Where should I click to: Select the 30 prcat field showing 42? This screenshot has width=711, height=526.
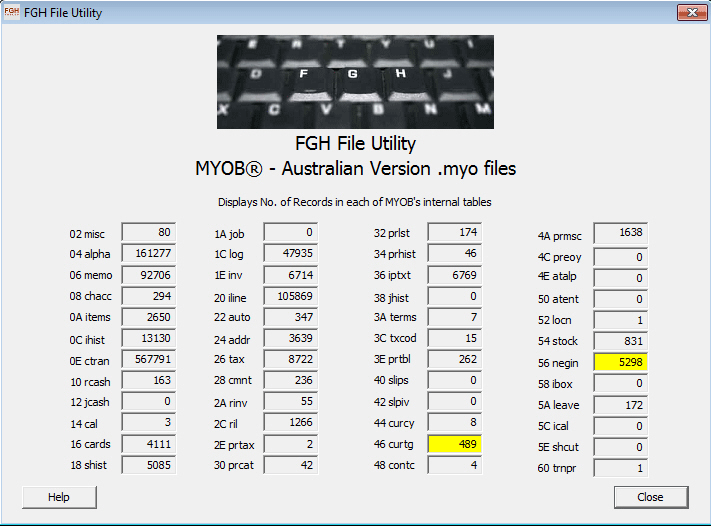(x=290, y=465)
